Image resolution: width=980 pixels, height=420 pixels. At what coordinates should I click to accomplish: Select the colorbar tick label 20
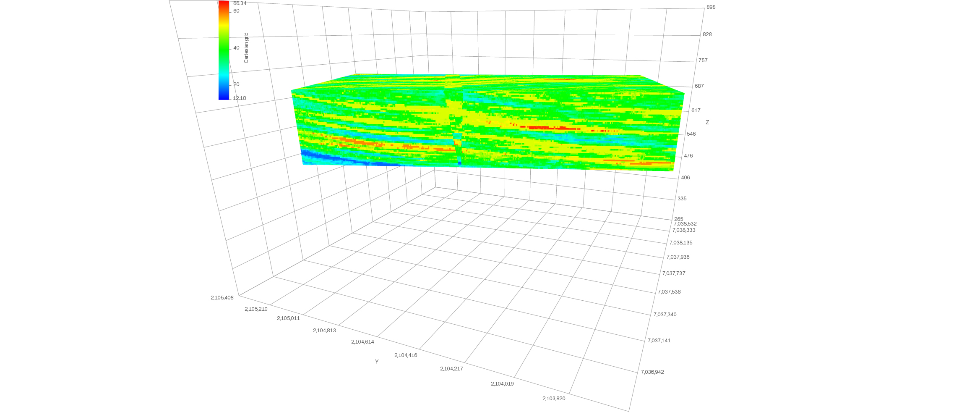[236, 84]
